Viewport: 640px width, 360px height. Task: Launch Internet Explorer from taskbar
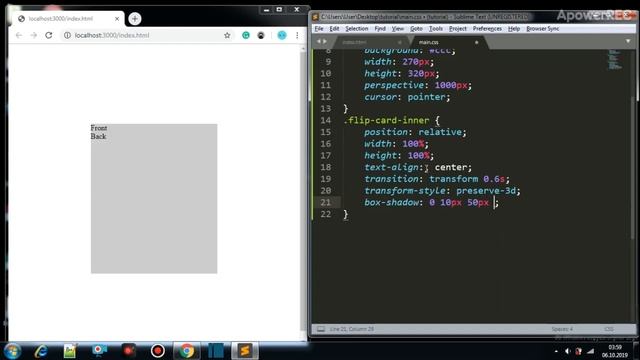click(41, 351)
